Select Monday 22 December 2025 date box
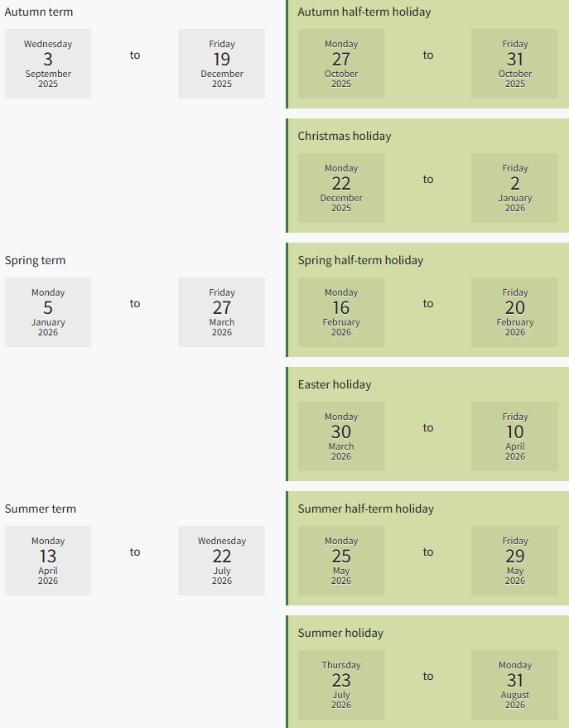The image size is (569, 728). pyautogui.click(x=341, y=188)
